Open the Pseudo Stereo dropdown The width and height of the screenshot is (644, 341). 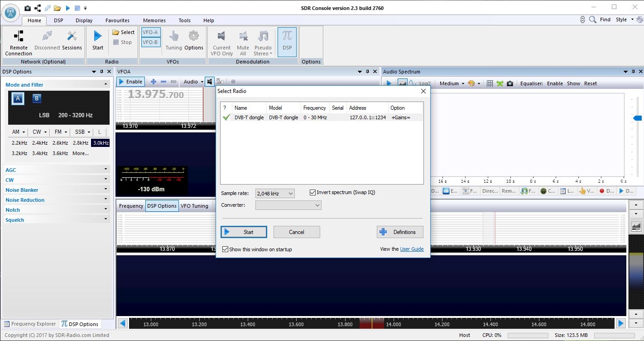[263, 43]
